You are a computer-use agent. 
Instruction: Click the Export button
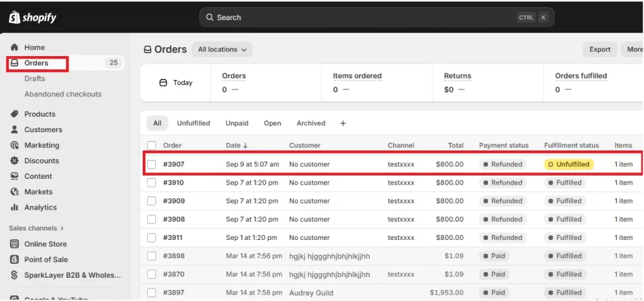[x=600, y=49]
